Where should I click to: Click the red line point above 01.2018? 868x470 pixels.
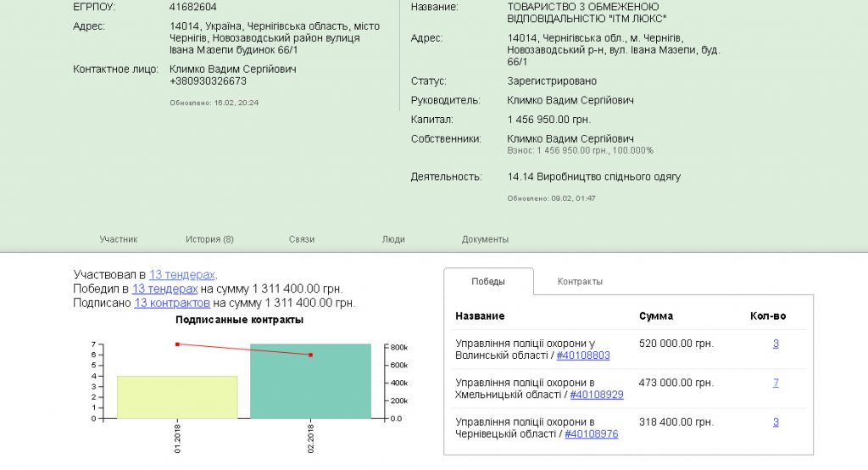pyautogui.click(x=177, y=344)
